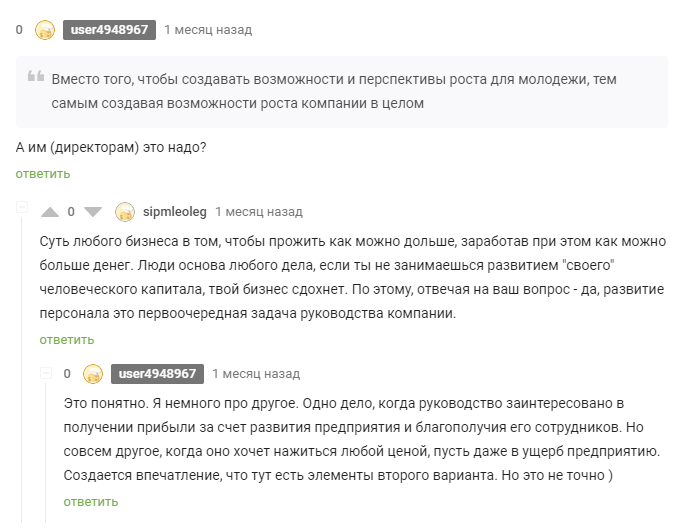Upvote sipmleoleg's comment
The height and width of the screenshot is (529, 685).
pos(50,212)
